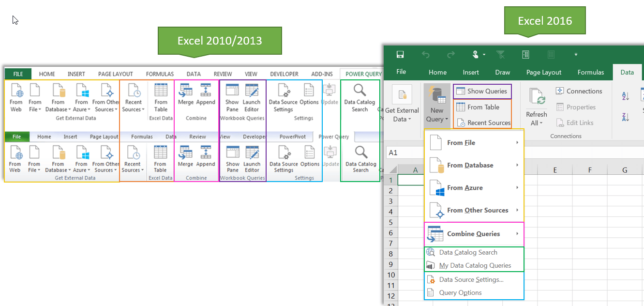The image size is (644, 306).
Task: Select Data tab in Excel 2016
Action: click(x=627, y=72)
